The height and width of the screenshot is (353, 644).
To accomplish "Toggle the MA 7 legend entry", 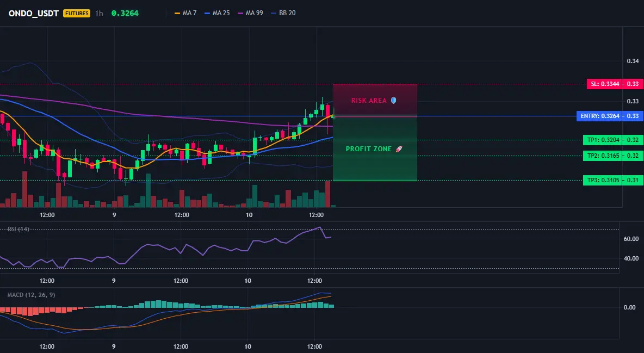I will pyautogui.click(x=185, y=13).
